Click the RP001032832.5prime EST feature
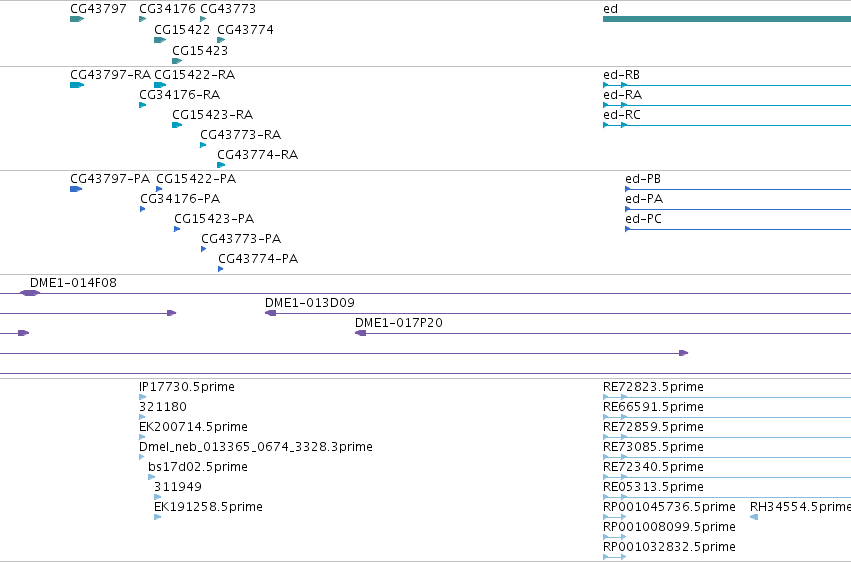 (x=614, y=557)
